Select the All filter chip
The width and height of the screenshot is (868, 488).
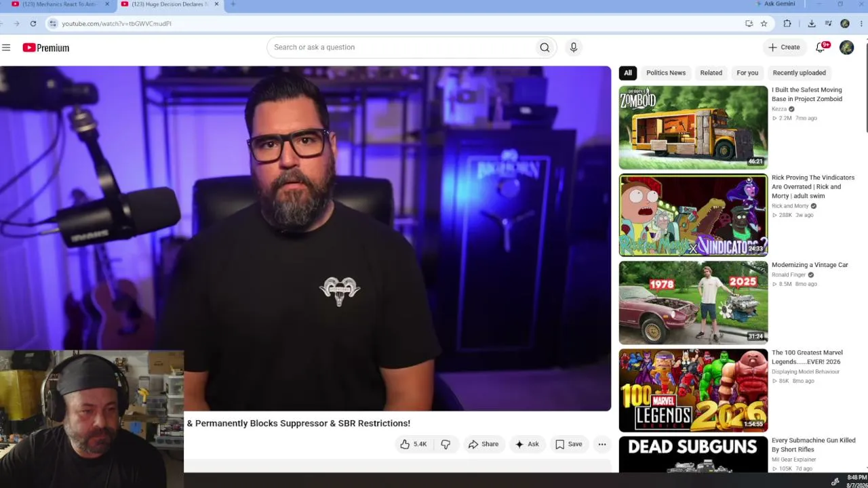coord(628,73)
